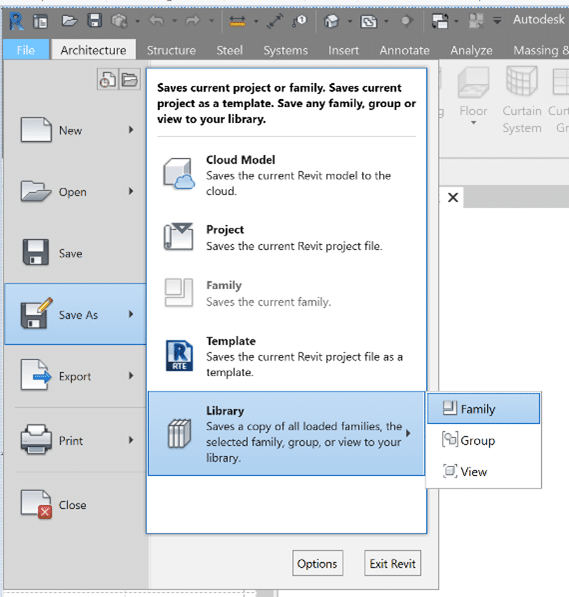Click the Close file icon with red X
Image resolution: width=569 pixels, height=597 pixels.
click(x=36, y=504)
